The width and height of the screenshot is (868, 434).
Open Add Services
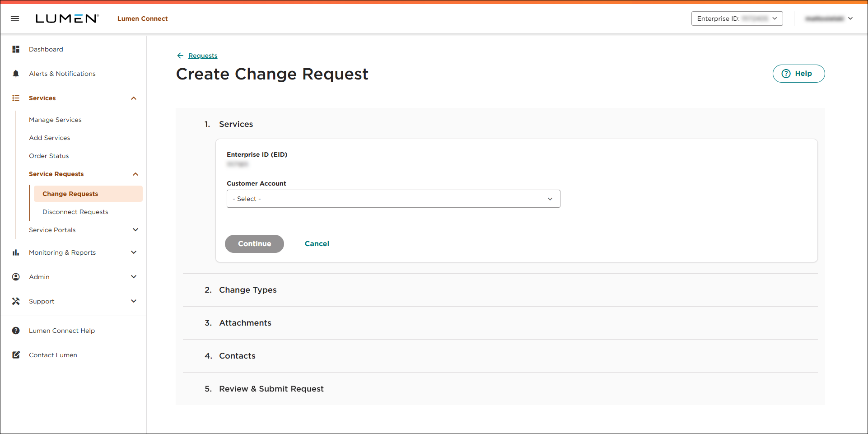50,138
